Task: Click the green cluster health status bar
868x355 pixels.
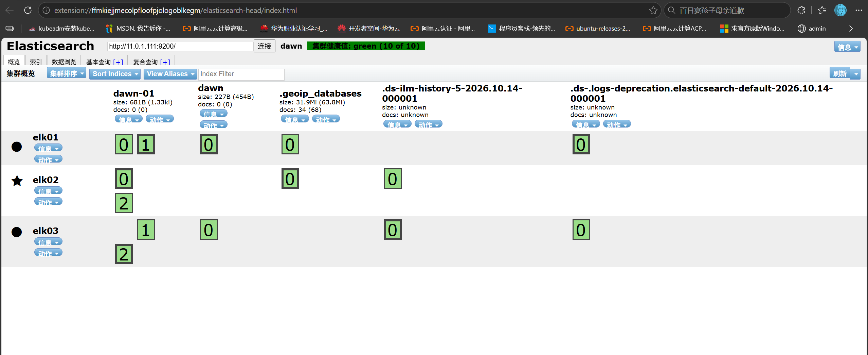Action: pyautogui.click(x=366, y=46)
